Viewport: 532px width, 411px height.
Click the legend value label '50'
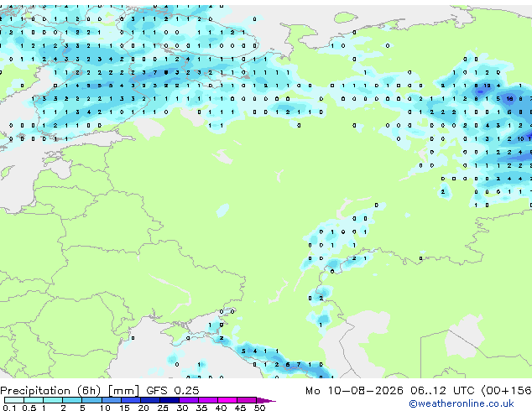(x=260, y=408)
